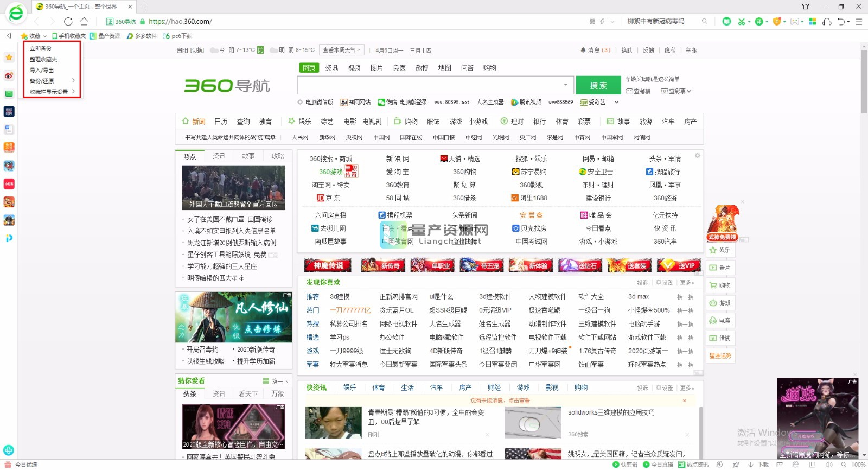
Task: Open the screenshot scissors tool
Action: (741, 22)
